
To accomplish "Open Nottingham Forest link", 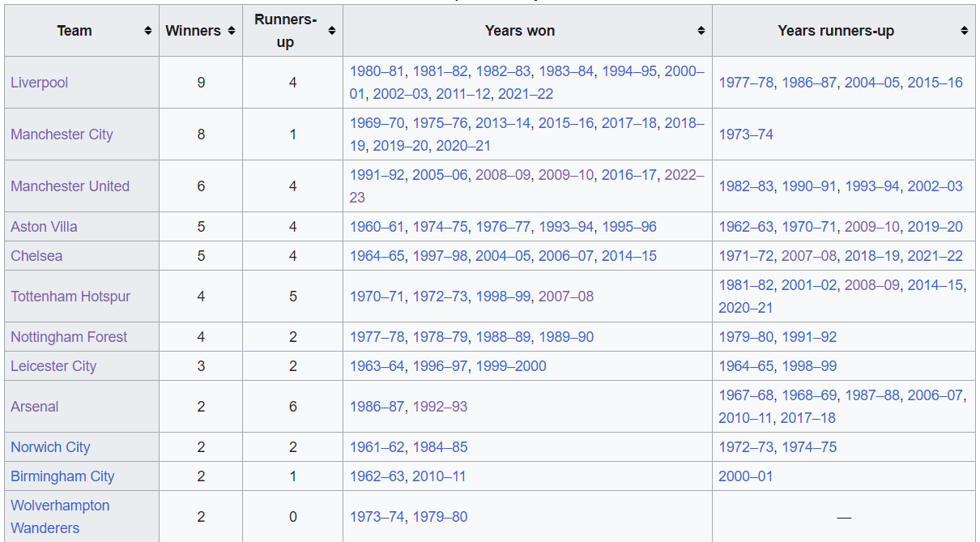I will 69,337.
